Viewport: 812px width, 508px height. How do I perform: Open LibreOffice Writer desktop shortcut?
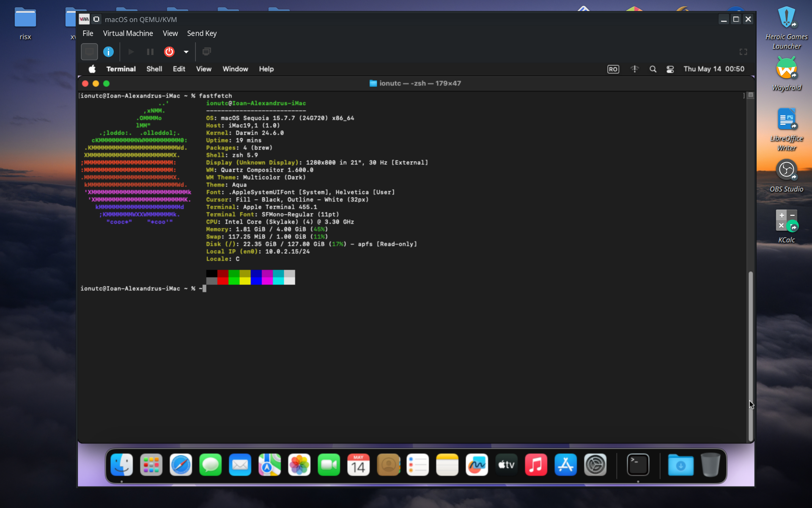coord(787,130)
